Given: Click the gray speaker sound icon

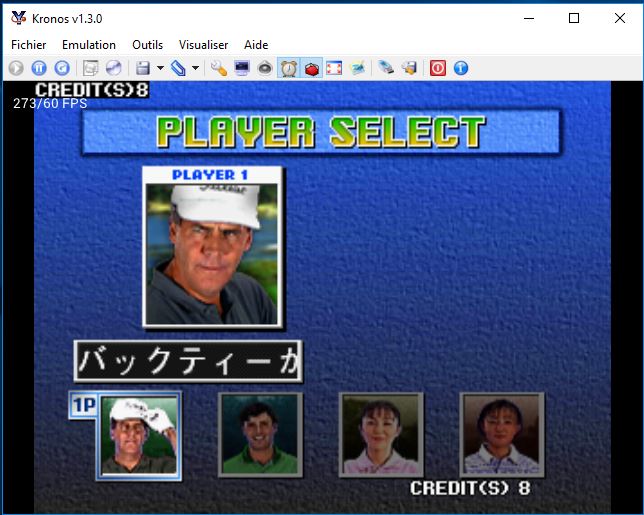Looking at the screenshot, I should (265, 68).
